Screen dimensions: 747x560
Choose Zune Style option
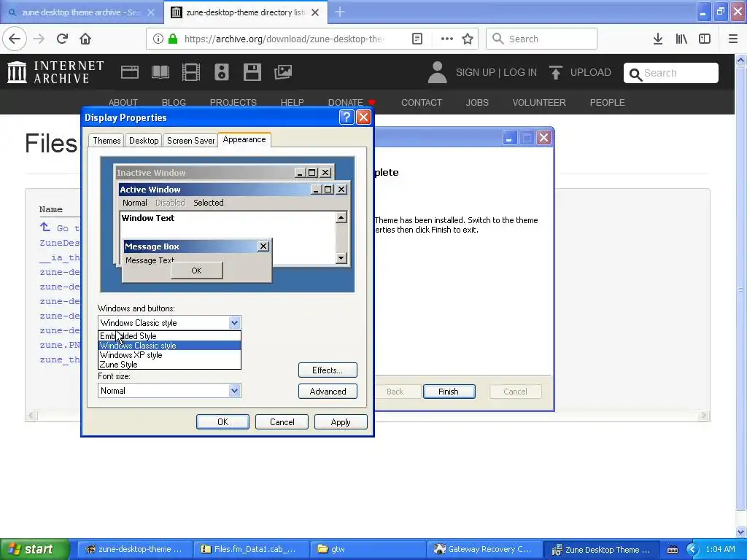pos(169,365)
